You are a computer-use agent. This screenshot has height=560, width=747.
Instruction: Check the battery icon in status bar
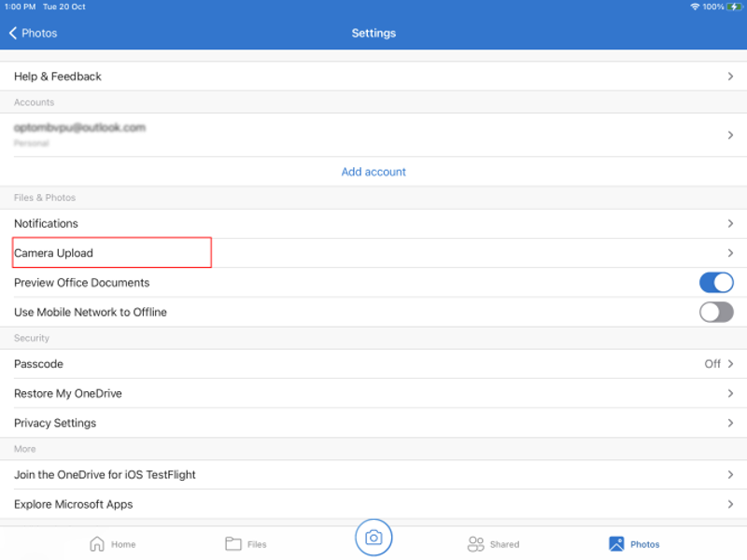735,7
